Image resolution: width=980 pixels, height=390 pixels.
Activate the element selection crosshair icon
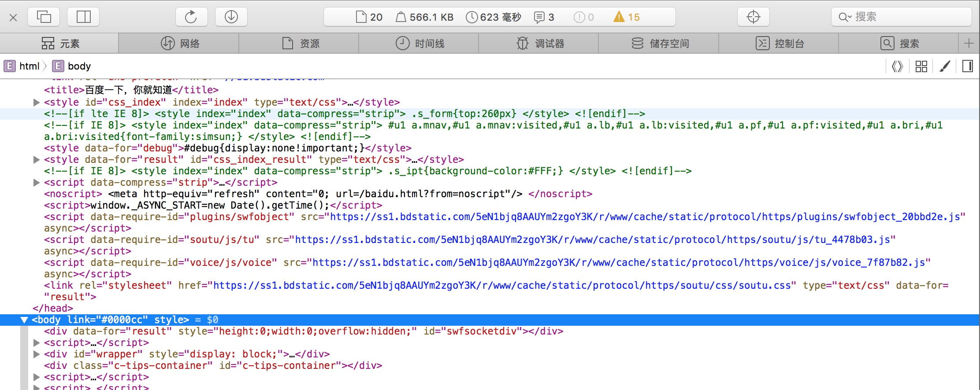coord(753,17)
